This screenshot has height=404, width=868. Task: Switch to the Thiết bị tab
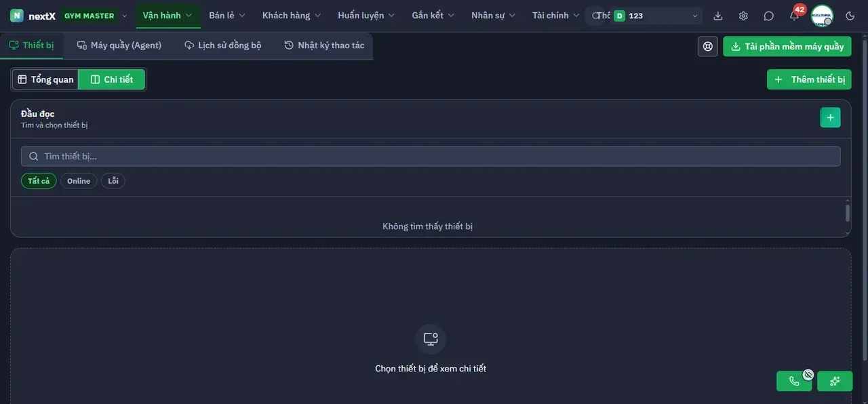pos(32,45)
